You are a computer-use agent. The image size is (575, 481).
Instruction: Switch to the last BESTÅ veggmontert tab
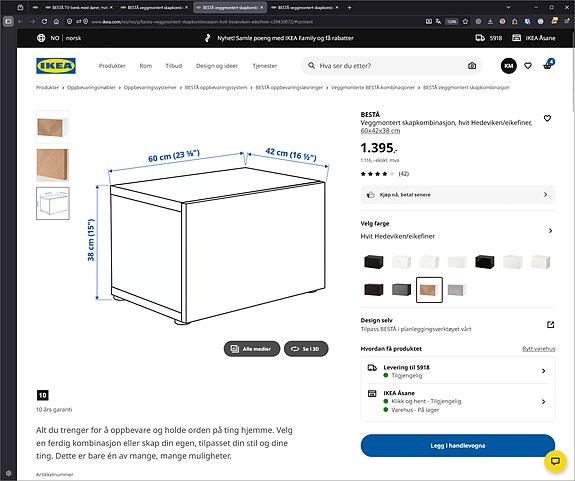pos(304,7)
